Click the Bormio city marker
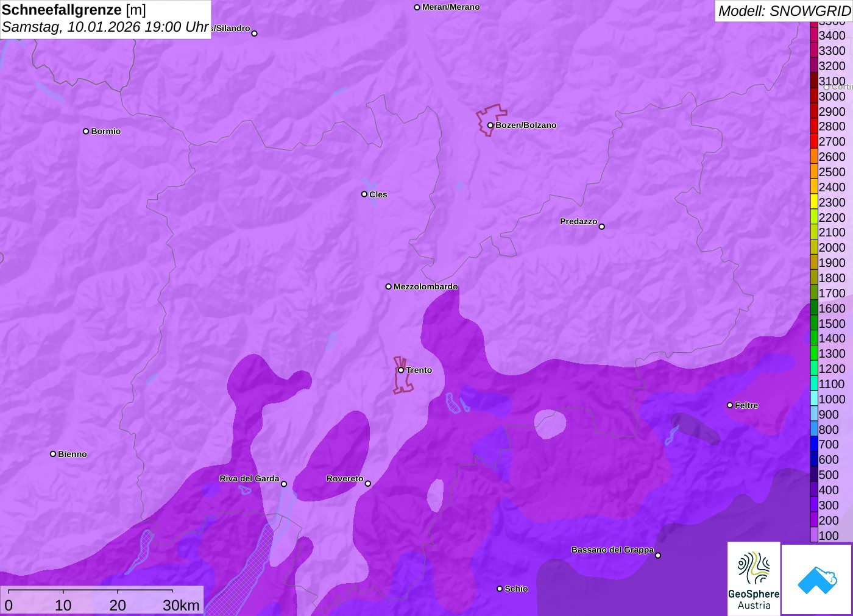853x616 pixels. tap(86, 131)
